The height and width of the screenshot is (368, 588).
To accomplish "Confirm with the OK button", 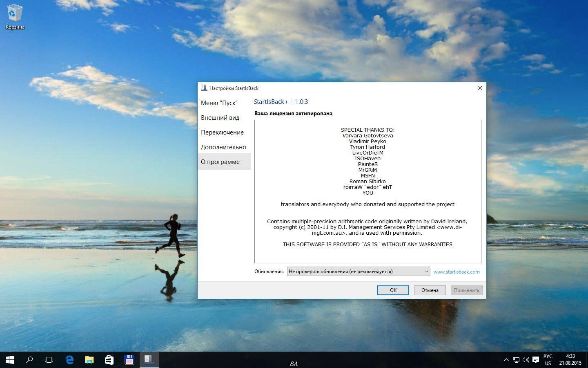I will coord(393,290).
